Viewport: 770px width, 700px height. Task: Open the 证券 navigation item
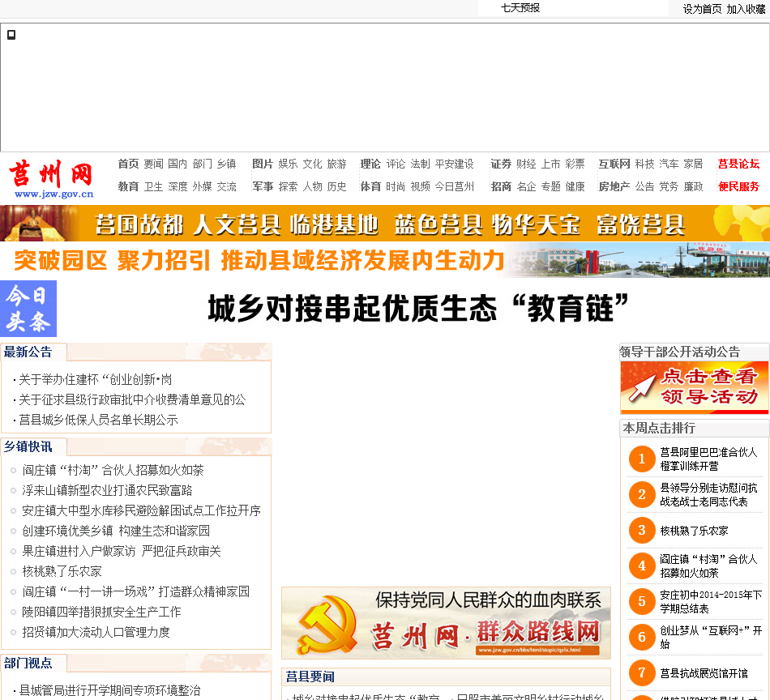[x=501, y=164]
